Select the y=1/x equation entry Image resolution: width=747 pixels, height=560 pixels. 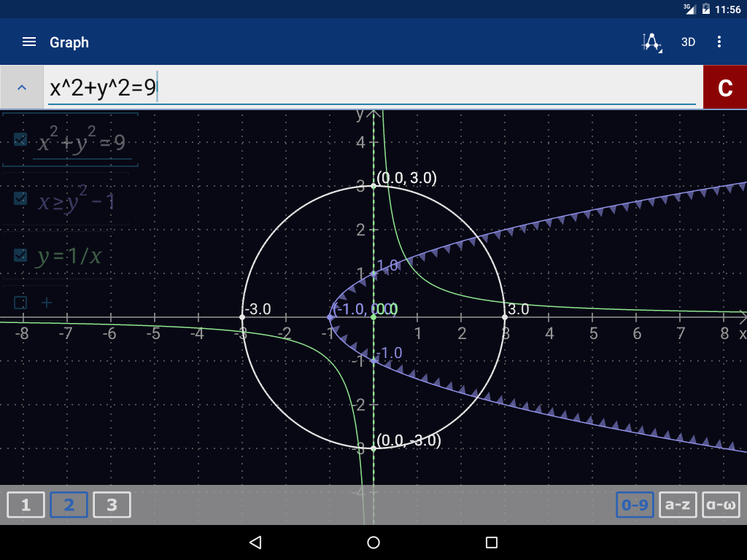69,256
